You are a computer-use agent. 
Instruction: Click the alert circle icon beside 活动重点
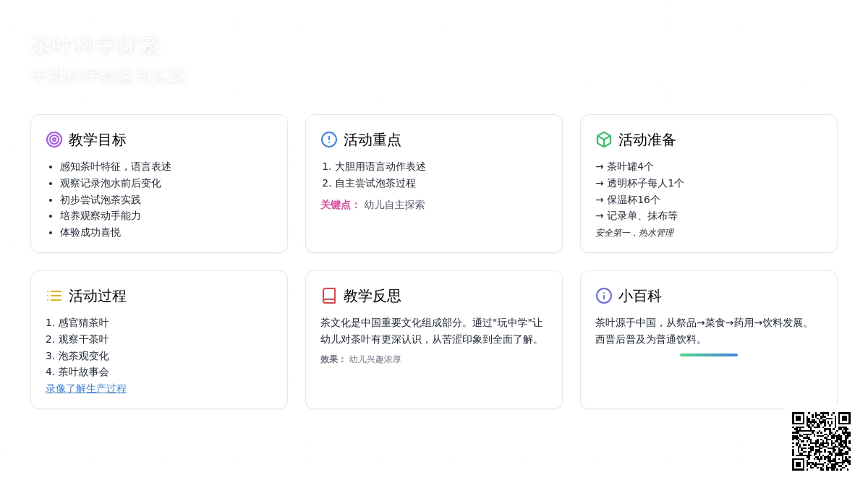[329, 140]
